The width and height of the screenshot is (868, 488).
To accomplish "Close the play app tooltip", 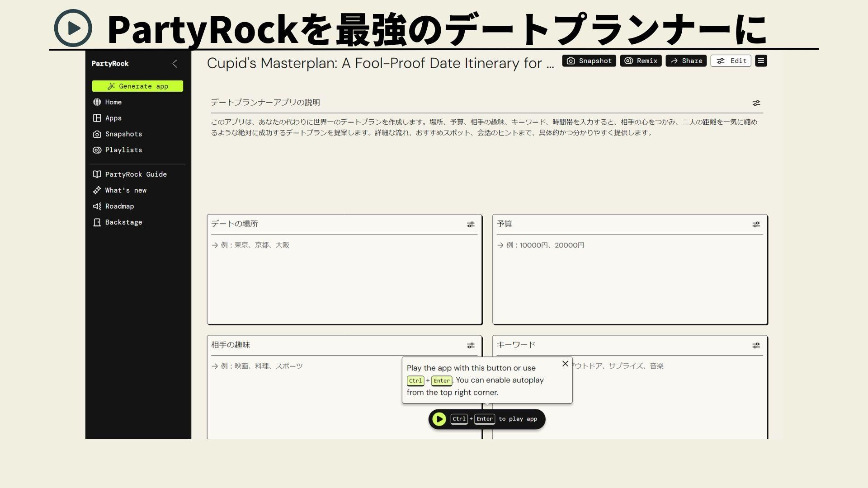I will [565, 364].
